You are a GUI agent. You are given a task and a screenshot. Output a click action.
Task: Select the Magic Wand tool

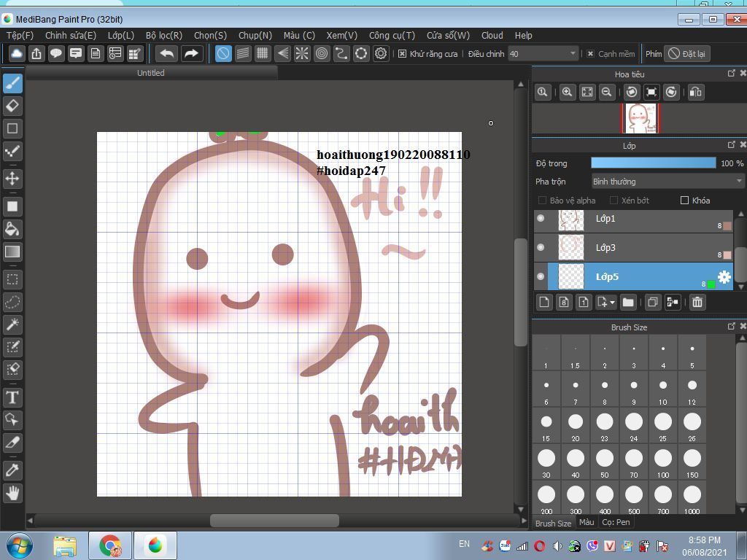pos(12,324)
